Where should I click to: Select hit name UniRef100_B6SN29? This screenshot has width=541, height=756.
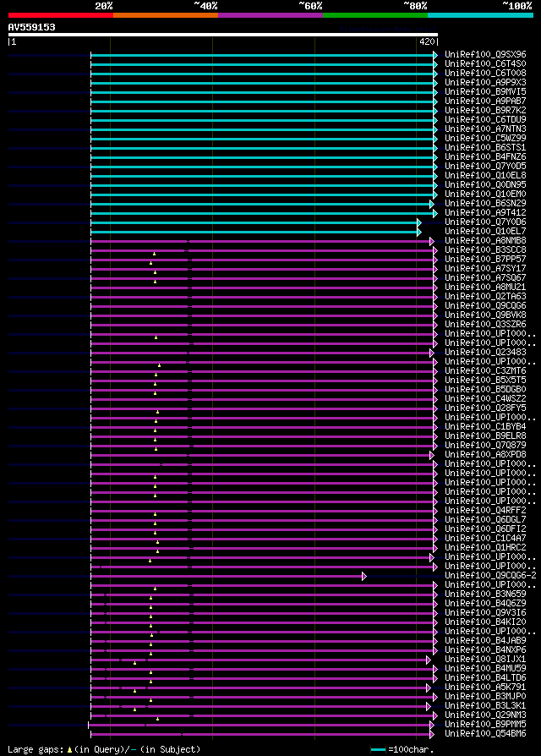pos(485,204)
